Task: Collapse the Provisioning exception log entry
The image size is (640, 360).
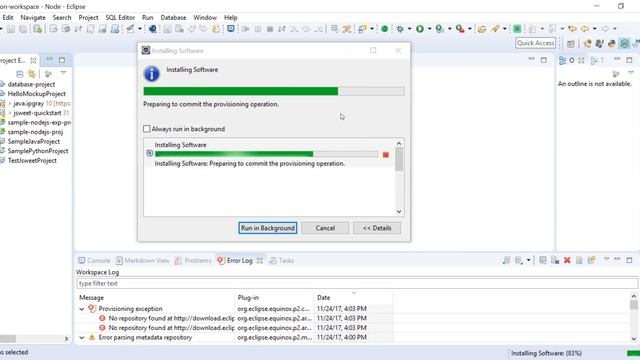Action: [82, 309]
